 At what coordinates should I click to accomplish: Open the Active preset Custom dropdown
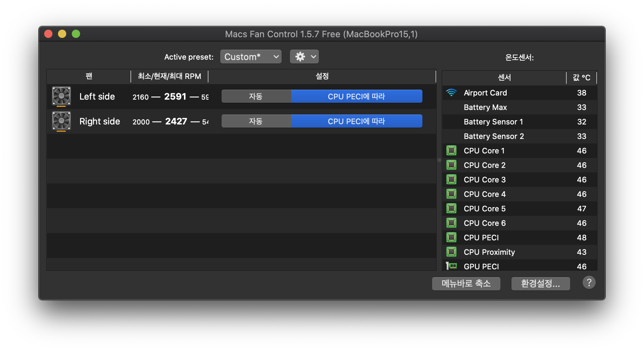point(251,57)
